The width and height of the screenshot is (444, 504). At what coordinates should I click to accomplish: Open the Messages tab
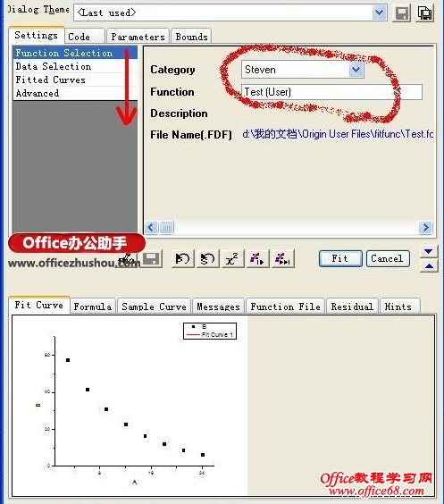tap(219, 307)
